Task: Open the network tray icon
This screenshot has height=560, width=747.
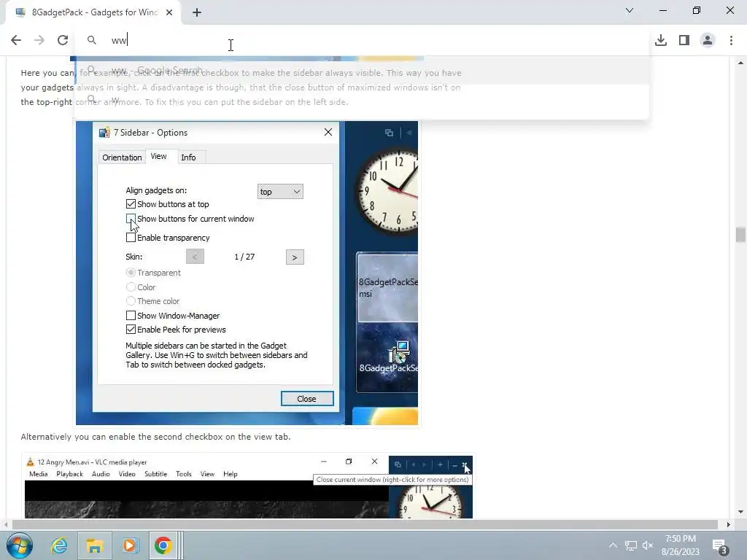Action: click(631, 545)
